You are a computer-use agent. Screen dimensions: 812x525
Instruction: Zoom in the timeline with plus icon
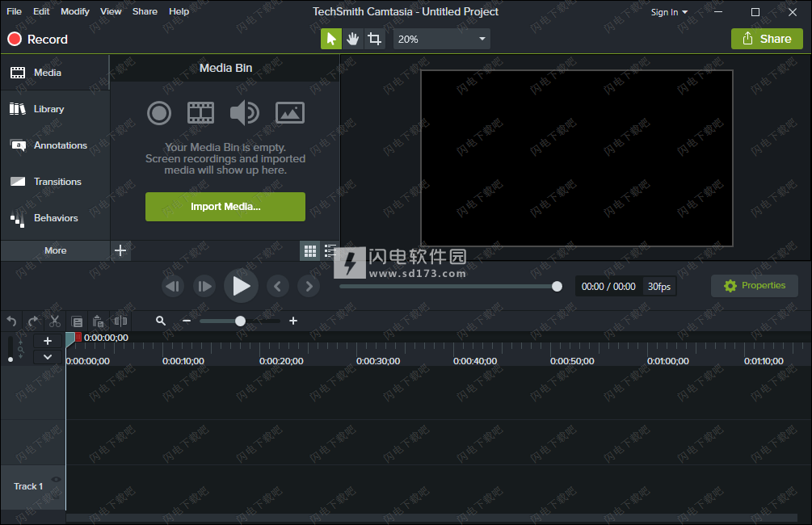[x=293, y=321]
